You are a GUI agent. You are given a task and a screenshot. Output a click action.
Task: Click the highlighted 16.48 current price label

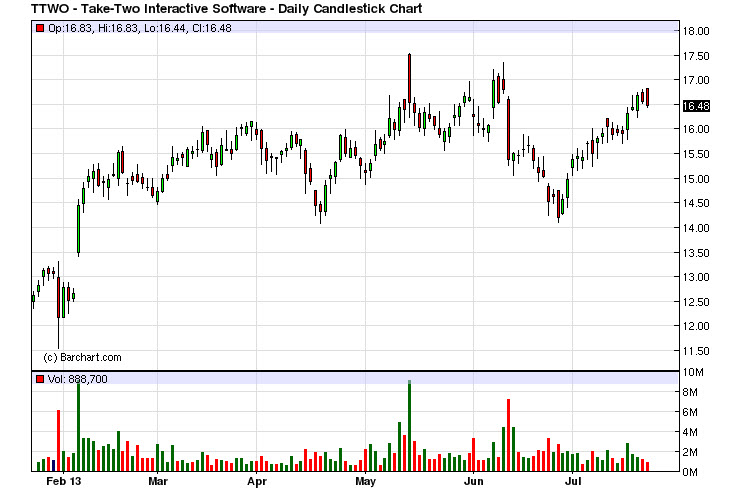tap(696, 106)
